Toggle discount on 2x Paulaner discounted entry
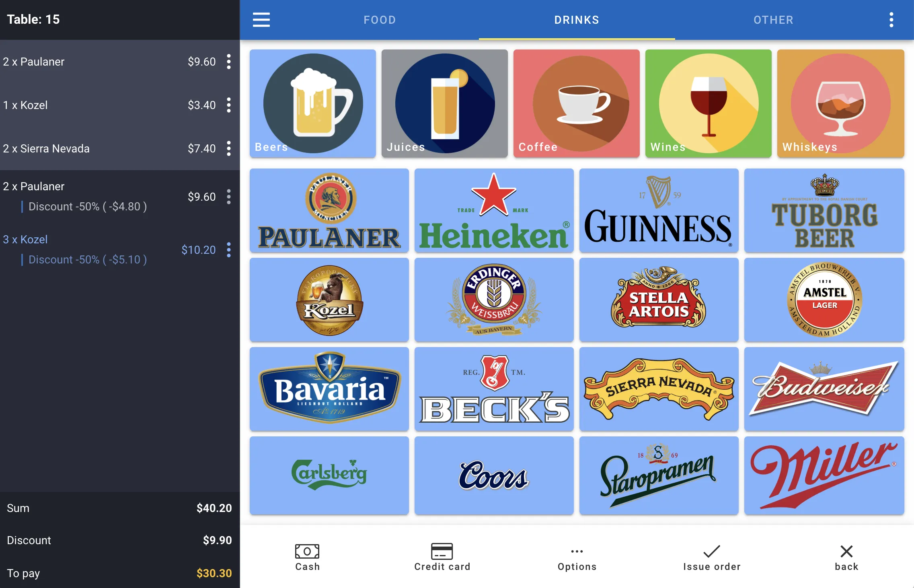Viewport: 914px width, 588px height. (228, 196)
